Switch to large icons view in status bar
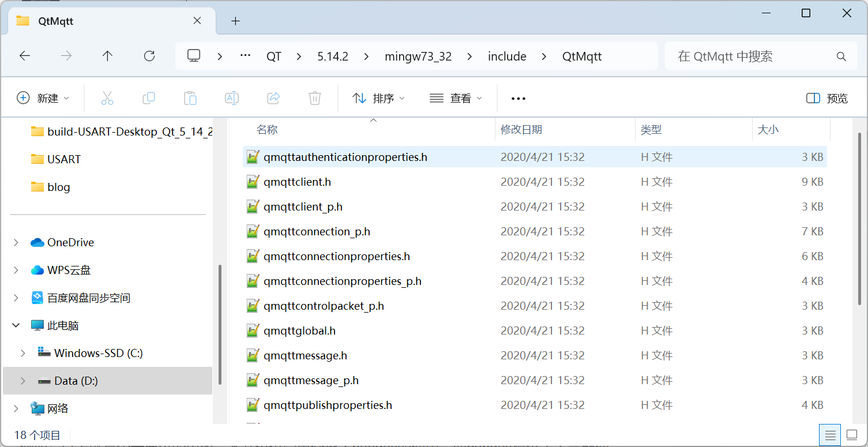 pos(852,435)
